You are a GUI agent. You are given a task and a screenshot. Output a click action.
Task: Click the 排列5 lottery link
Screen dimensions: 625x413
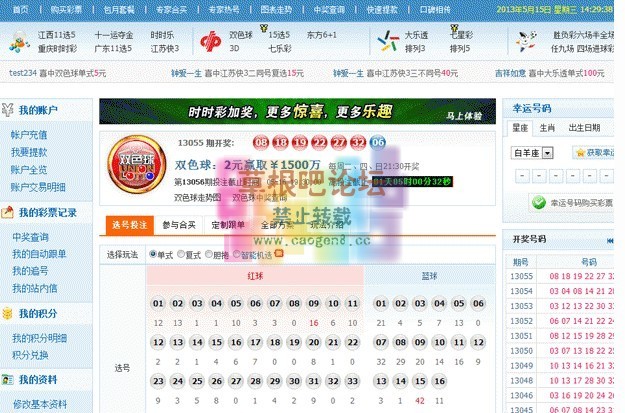460,49
